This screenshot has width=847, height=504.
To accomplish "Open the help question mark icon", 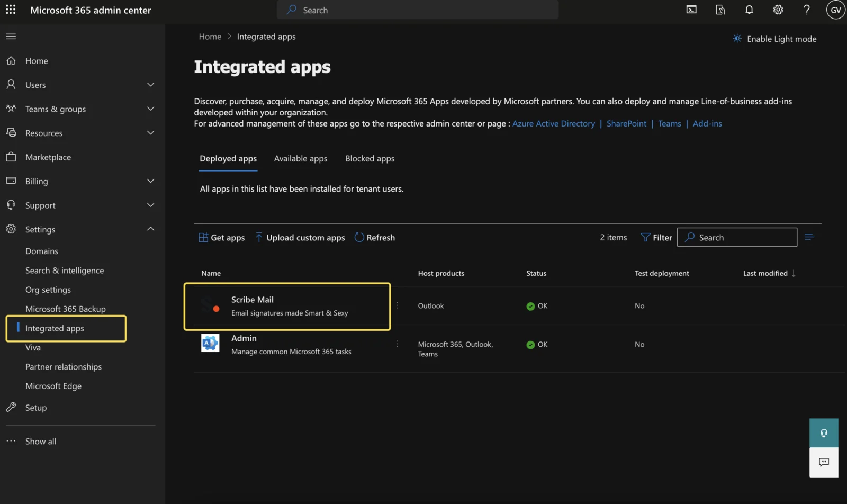I will (x=807, y=10).
